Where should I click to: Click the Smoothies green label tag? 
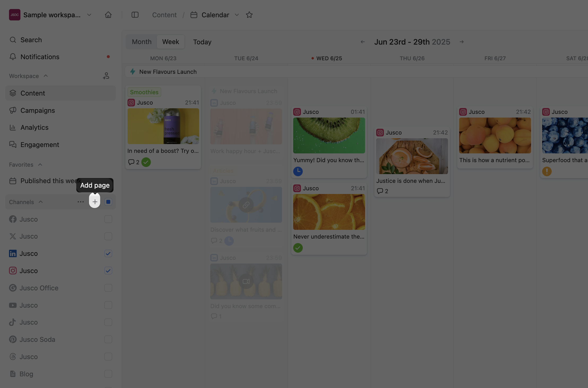144,92
